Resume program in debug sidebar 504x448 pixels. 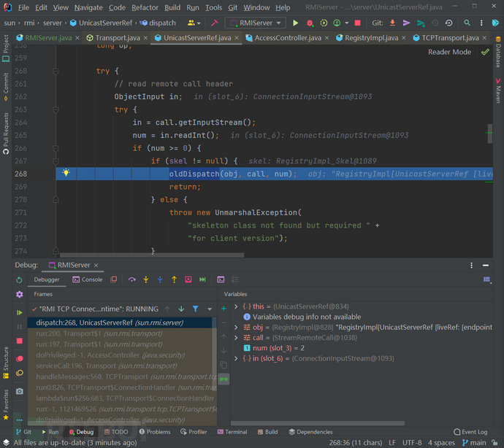pos(20,312)
